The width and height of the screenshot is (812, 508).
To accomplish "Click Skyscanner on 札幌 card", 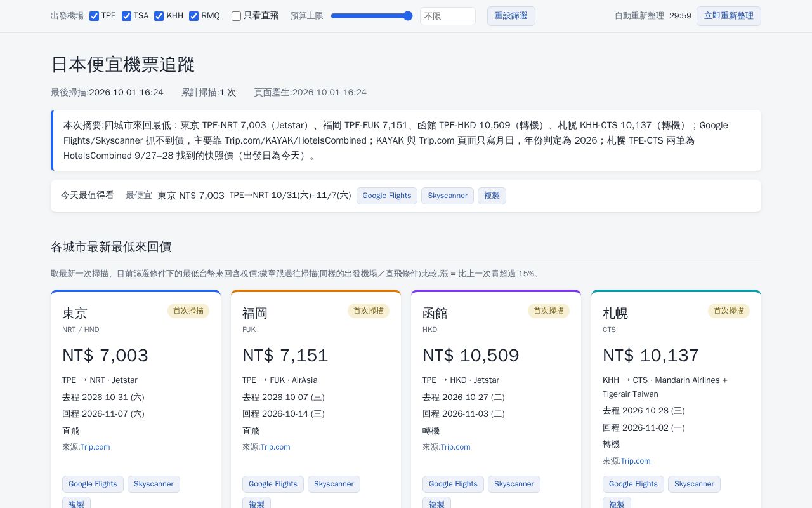I will tap(694, 484).
